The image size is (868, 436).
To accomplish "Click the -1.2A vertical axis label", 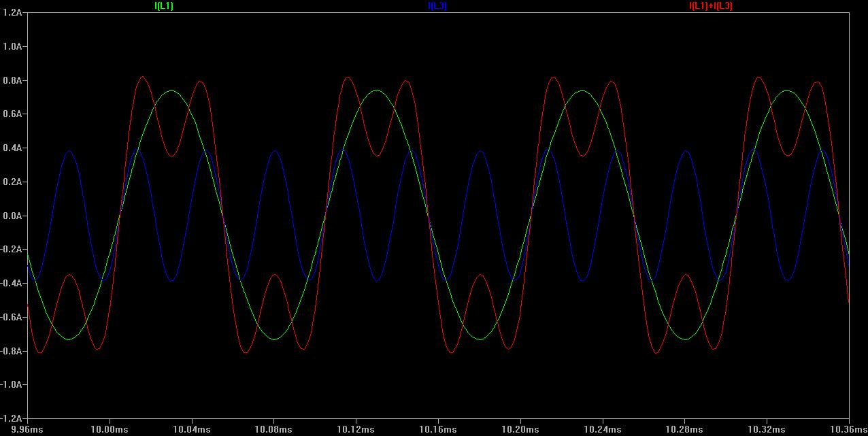I will click(x=12, y=418).
